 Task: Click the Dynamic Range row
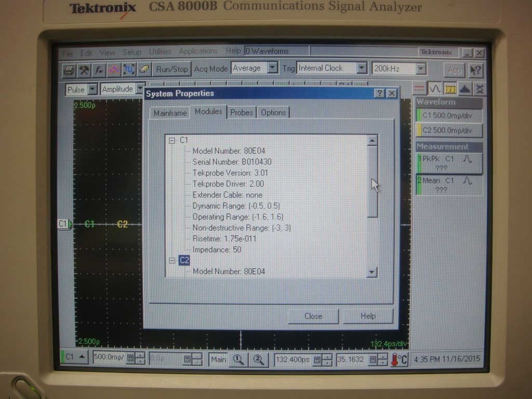(x=236, y=206)
